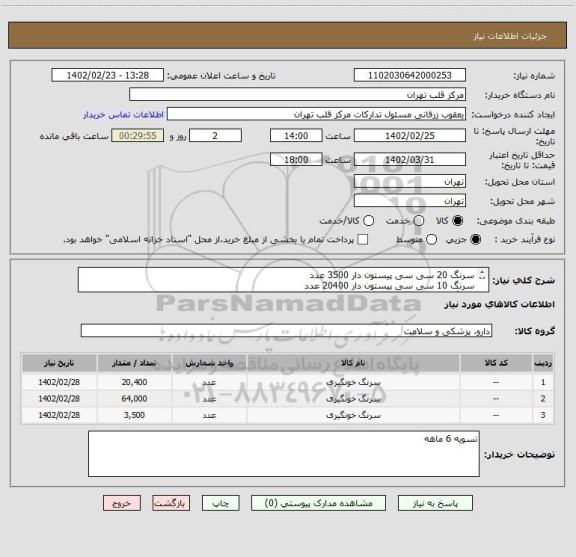Click the خروج exit button
Screen dimensions: 576x557
(122, 503)
